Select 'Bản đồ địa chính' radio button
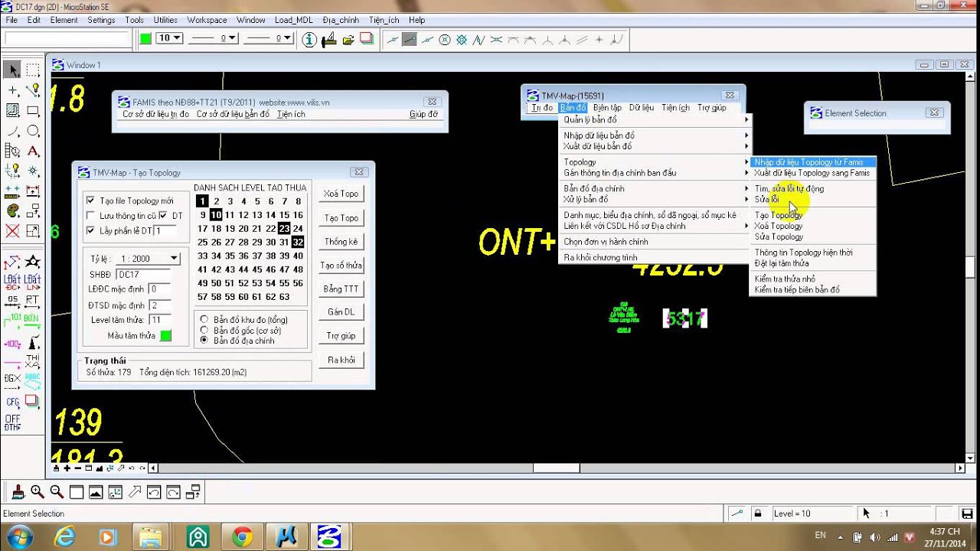Screen dimensions: 980x551 (x=204, y=340)
